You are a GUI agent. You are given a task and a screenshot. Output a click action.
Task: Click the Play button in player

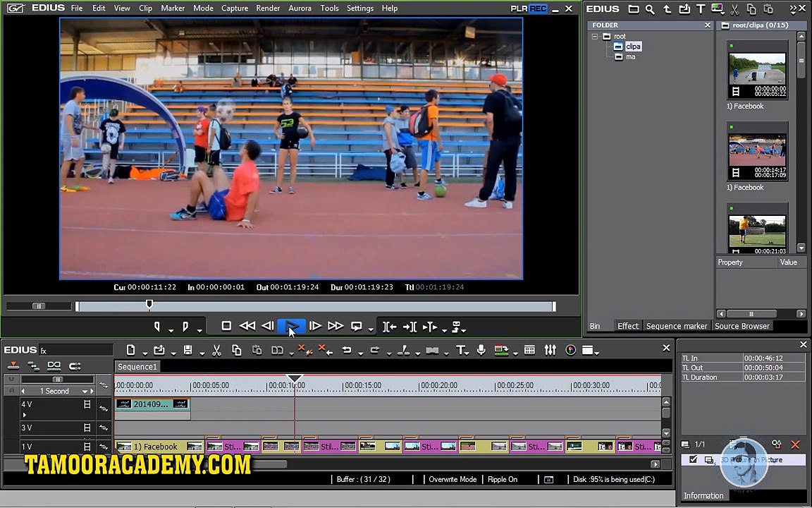[x=292, y=326]
